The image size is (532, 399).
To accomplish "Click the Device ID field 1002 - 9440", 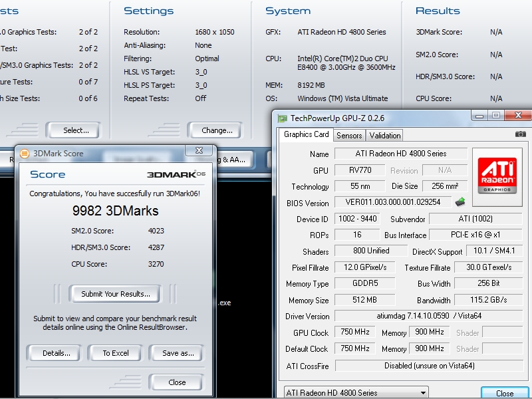I will [x=357, y=219].
